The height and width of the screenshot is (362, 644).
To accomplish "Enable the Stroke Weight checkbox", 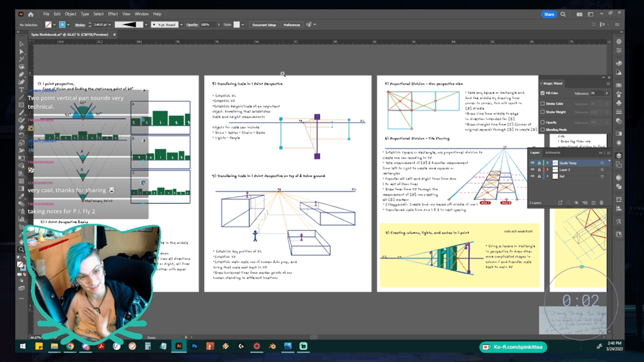I will [543, 112].
